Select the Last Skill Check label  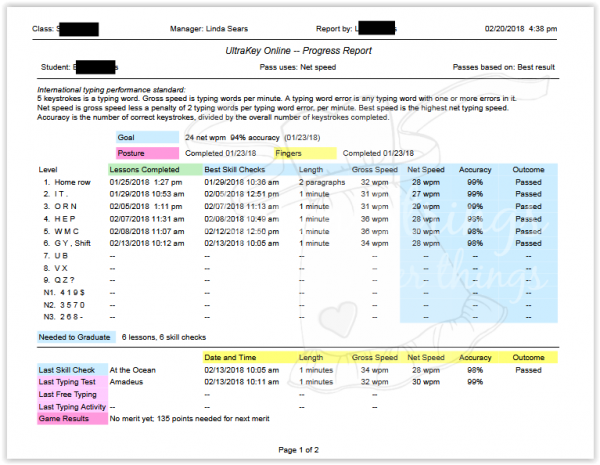tap(68, 369)
